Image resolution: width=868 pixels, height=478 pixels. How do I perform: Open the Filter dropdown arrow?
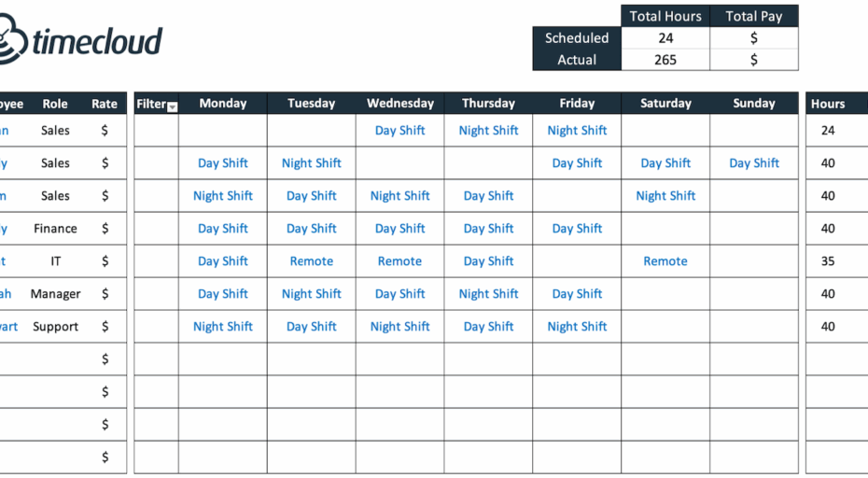172,107
